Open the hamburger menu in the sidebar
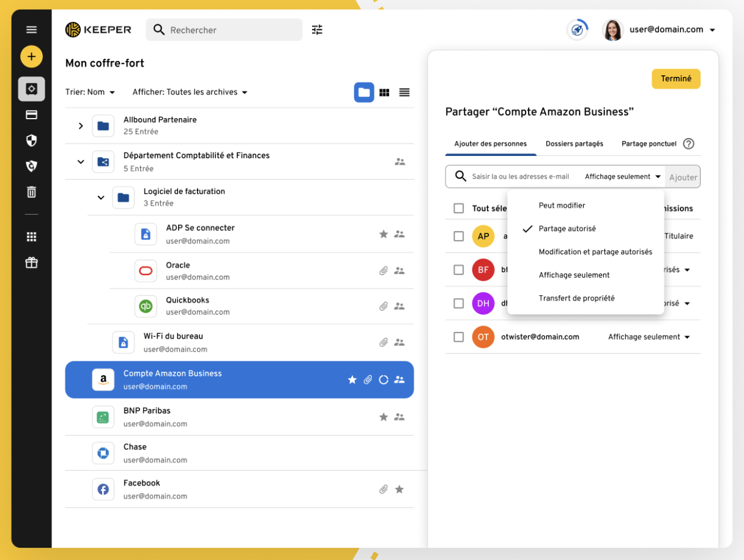 coord(31,29)
